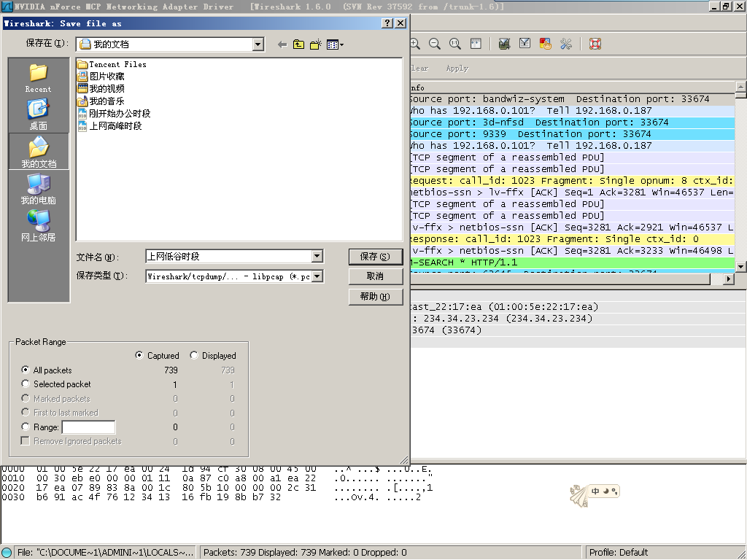747x560 pixels.
Task: Click the lifebuoy help icon
Action: point(595,44)
